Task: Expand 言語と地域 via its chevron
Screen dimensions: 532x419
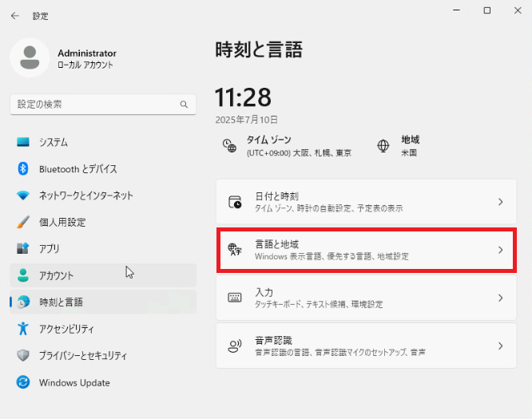Action: [x=500, y=250]
